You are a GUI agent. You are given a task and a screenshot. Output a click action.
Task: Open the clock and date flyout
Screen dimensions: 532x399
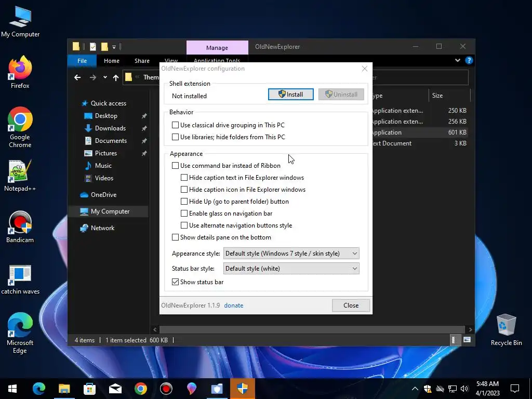(x=487, y=389)
